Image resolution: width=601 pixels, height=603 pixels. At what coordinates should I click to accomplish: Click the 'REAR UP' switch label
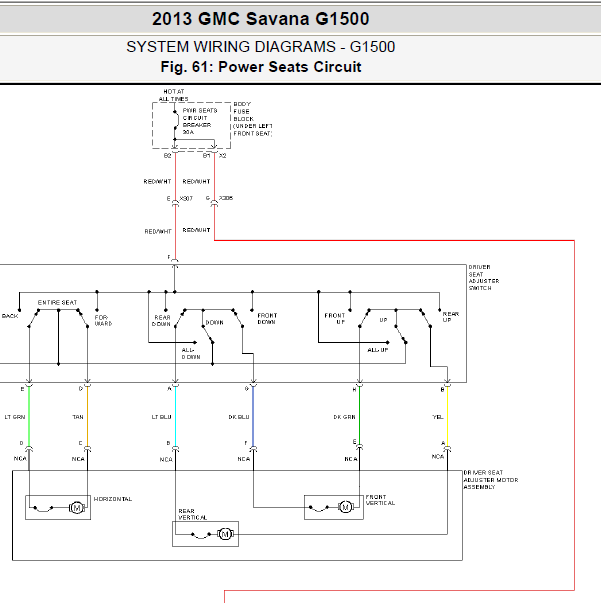click(450, 317)
